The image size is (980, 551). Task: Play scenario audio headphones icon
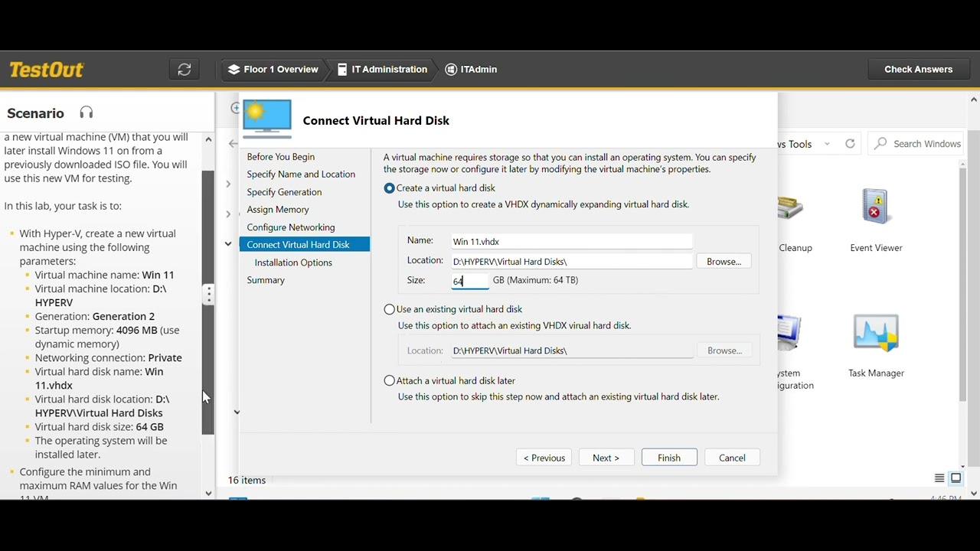87,112
